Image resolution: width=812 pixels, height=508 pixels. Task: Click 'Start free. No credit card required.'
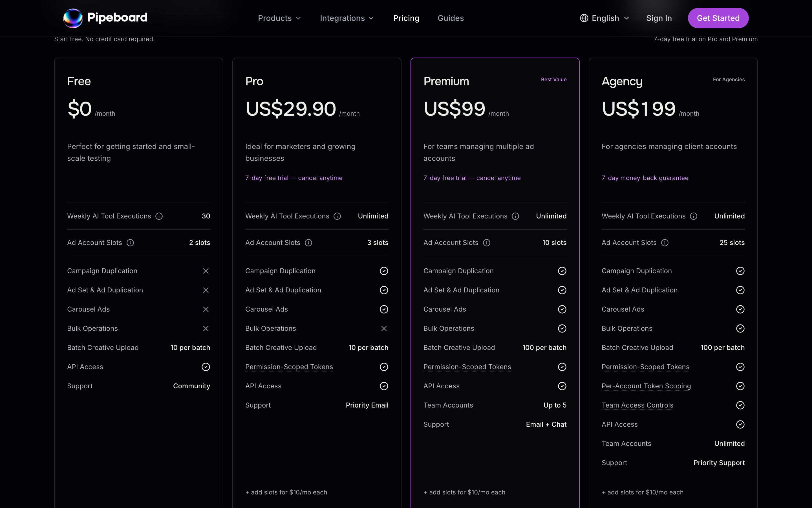click(104, 39)
